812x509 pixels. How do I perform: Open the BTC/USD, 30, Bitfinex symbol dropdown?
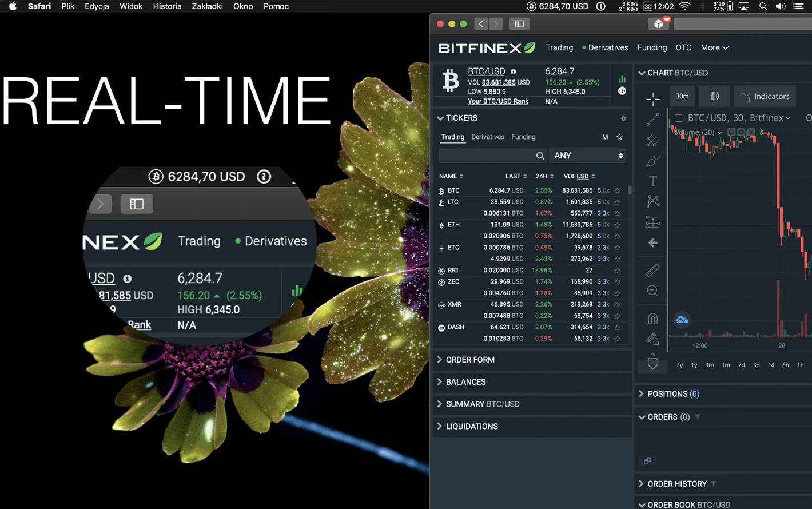739,118
